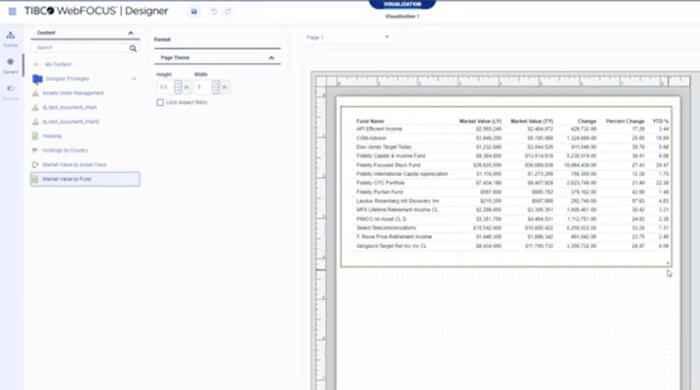Click the dj_test_document_chart item icon
The image size is (700, 390).
(36, 107)
